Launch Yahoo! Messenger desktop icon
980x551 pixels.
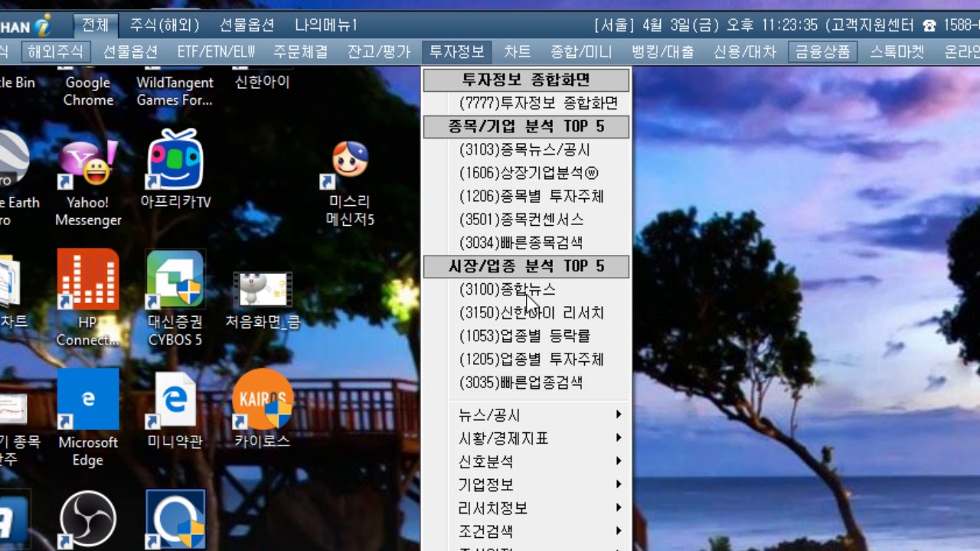88,182
